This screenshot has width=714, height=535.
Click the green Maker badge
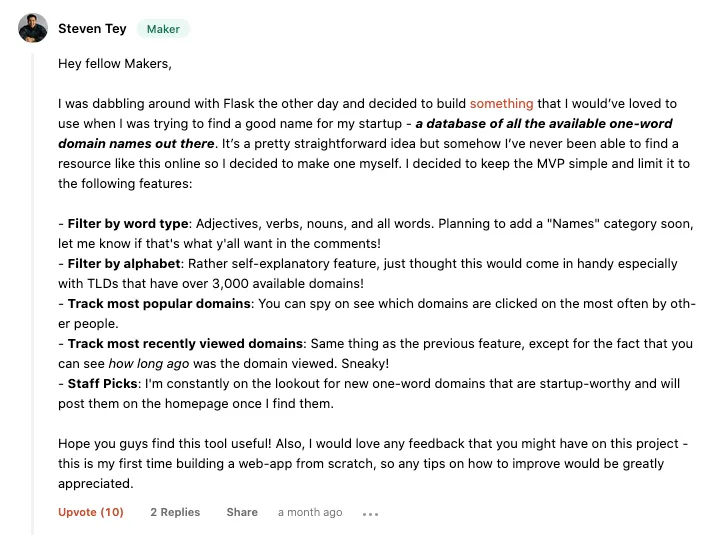coord(163,29)
